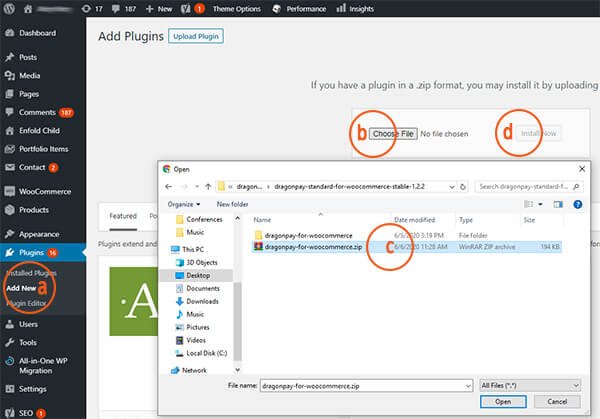The height and width of the screenshot is (419, 600).
Task: Select Desktop in the navigation pane
Action: pyautogui.click(x=198, y=274)
